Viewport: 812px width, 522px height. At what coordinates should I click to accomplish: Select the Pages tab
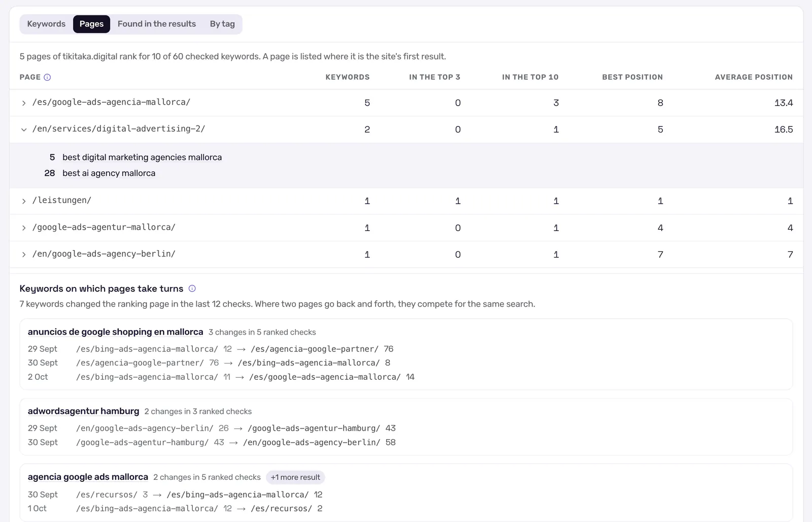coord(91,24)
